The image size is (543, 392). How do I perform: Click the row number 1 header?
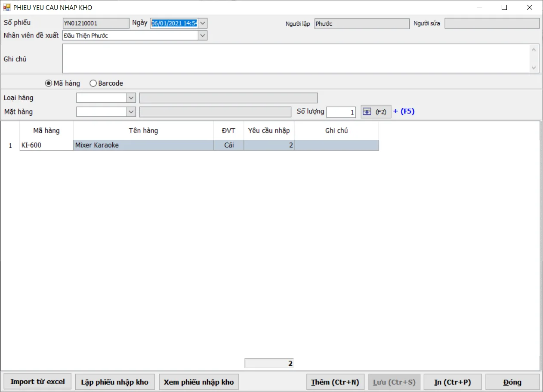pyautogui.click(x=10, y=145)
